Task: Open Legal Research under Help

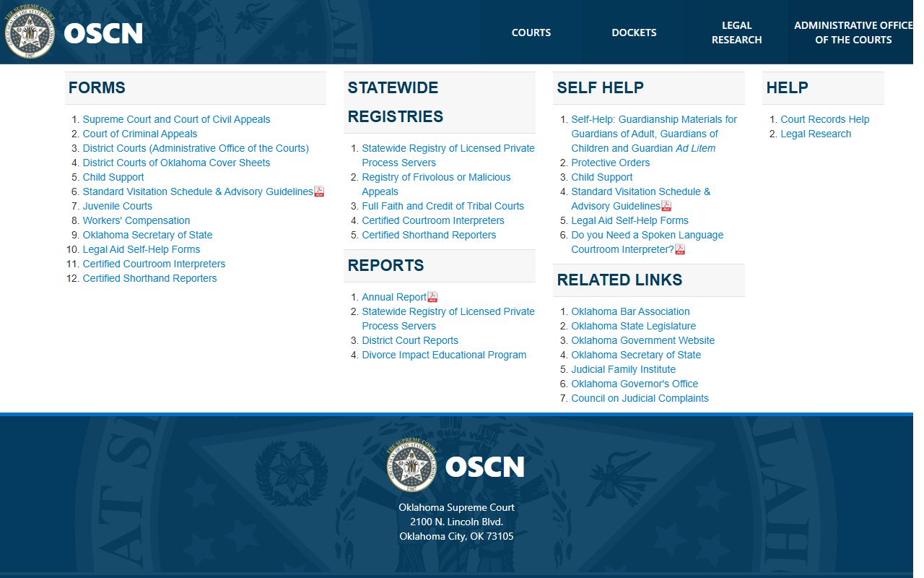Action: coord(816,134)
